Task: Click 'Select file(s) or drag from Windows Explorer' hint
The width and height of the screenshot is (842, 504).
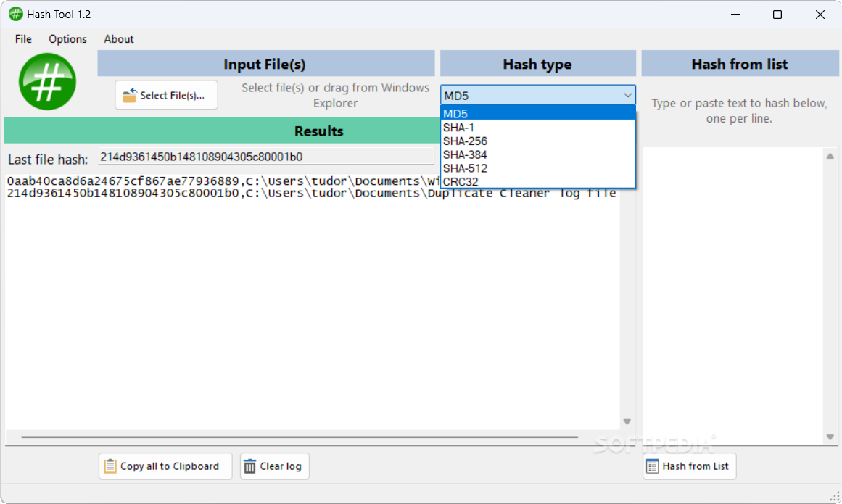Action: (x=336, y=95)
